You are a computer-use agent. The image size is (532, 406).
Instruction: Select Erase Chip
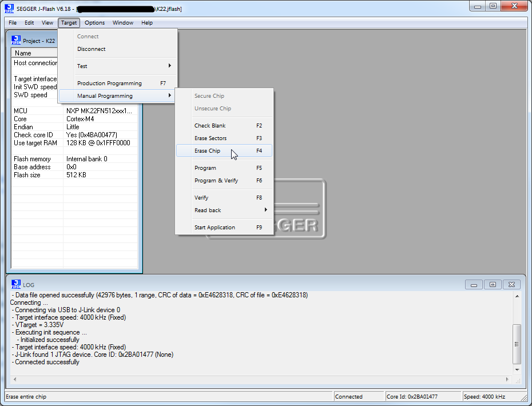click(x=224, y=150)
